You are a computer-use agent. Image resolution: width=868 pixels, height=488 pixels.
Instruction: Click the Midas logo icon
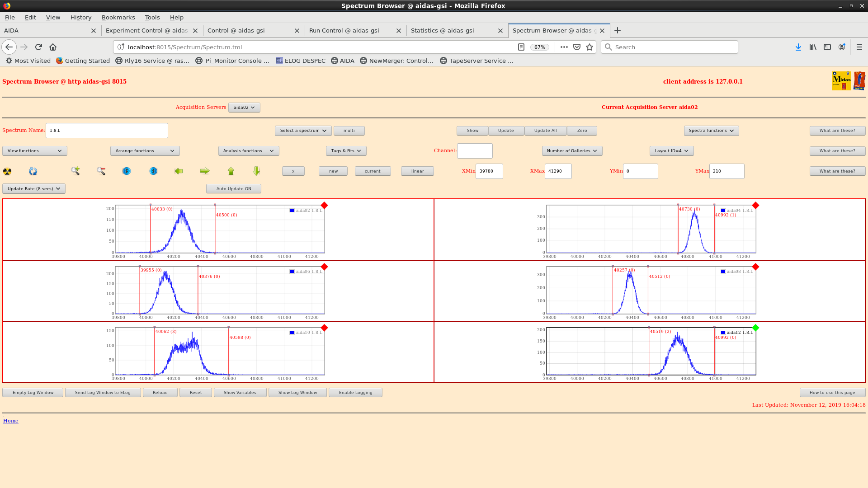tap(841, 81)
